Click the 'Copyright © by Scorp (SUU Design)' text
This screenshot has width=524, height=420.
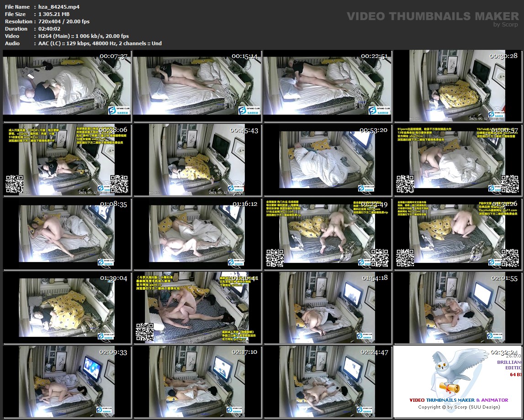(x=459, y=407)
